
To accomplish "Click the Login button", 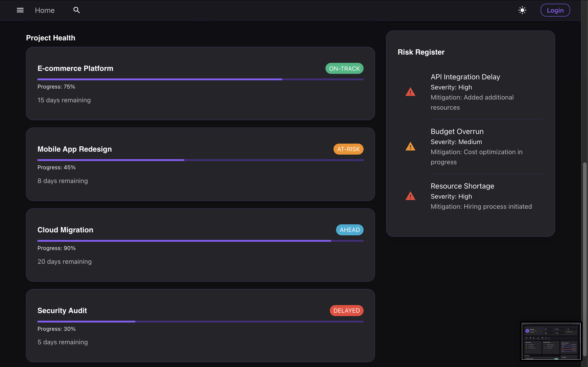I will 555,10.
